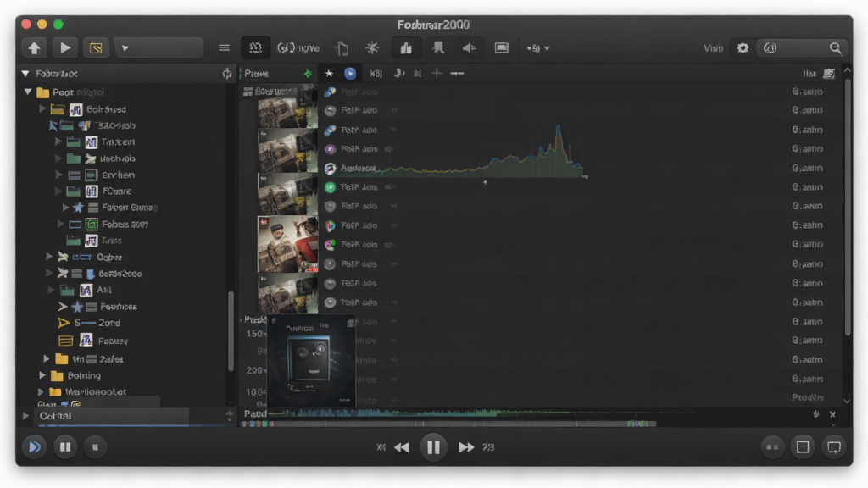Select the yellow-framed edit icon in the toolbar
The height and width of the screenshot is (488, 868).
click(96, 48)
